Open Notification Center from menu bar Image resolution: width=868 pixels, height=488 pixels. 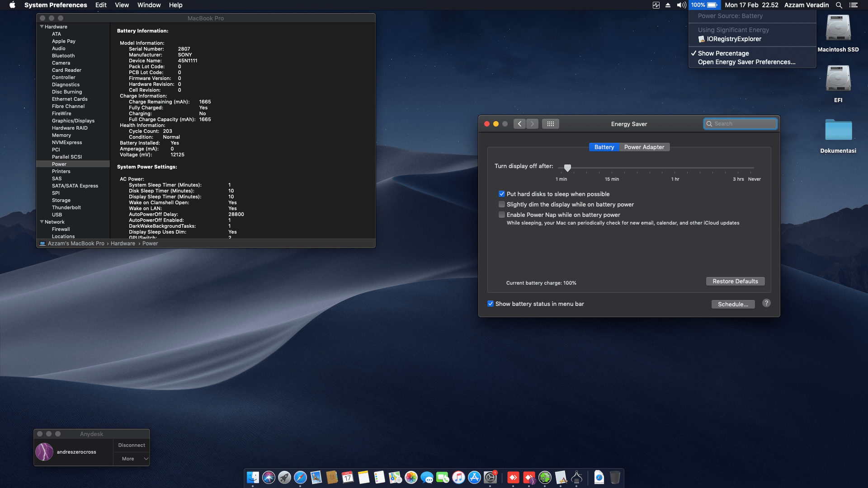853,5
